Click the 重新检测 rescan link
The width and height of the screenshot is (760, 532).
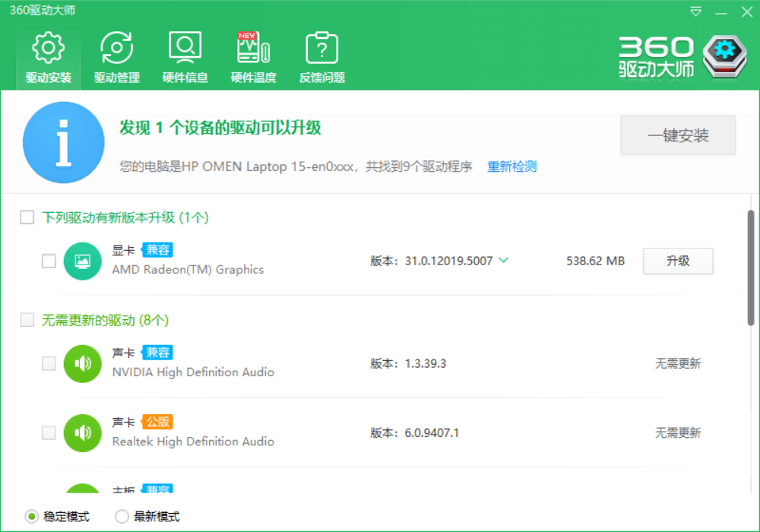tap(512, 166)
